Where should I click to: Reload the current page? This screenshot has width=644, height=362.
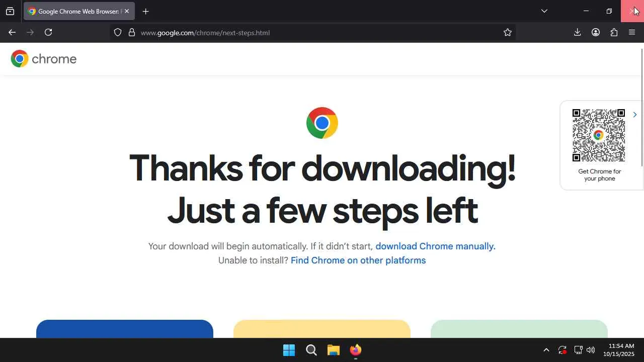pyautogui.click(x=48, y=32)
